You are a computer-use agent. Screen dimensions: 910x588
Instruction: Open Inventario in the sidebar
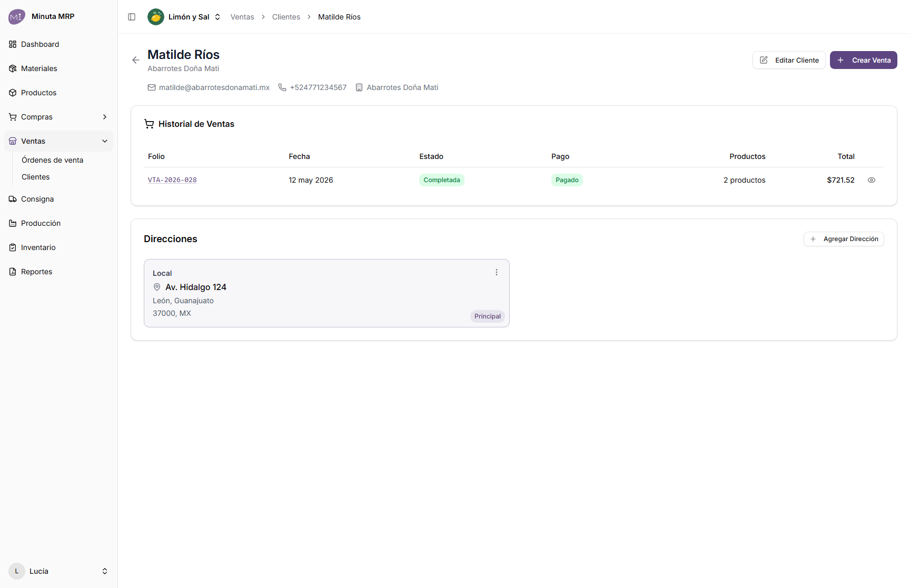tap(58, 247)
